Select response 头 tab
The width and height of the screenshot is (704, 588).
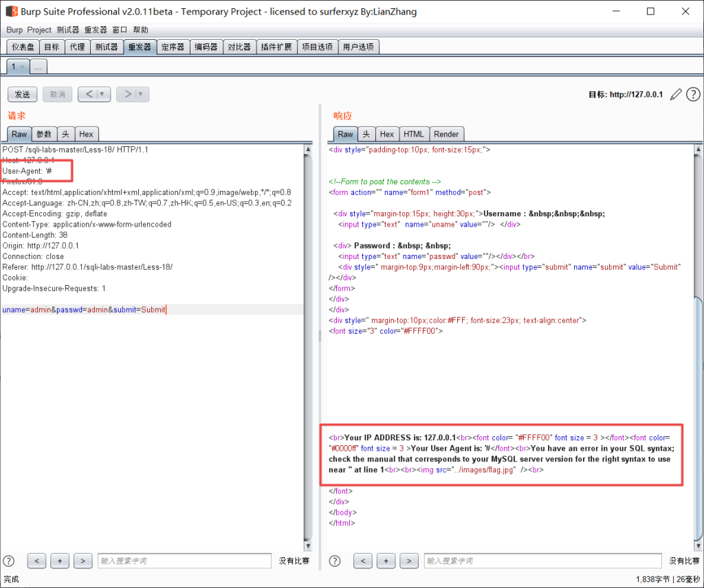coord(366,134)
